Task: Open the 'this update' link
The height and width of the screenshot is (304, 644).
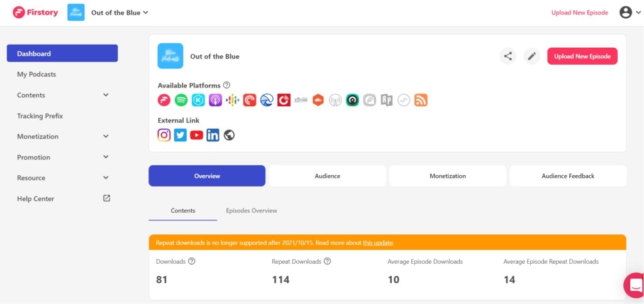Action: [x=377, y=242]
